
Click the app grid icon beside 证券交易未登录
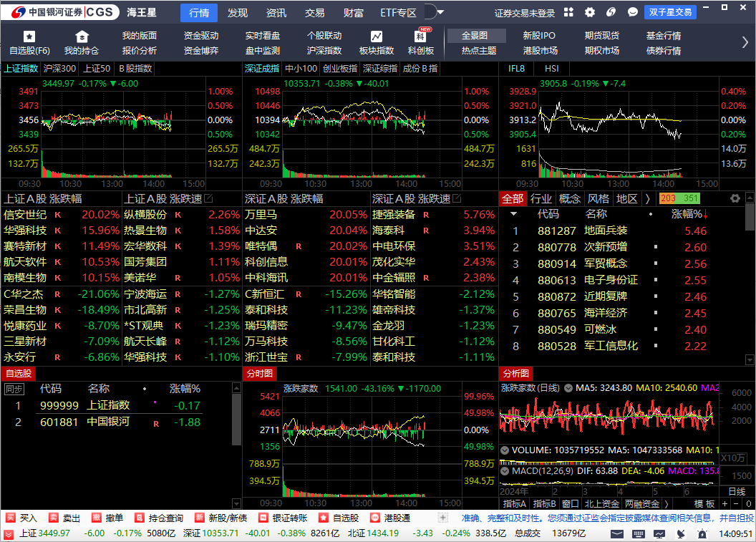tap(569, 12)
